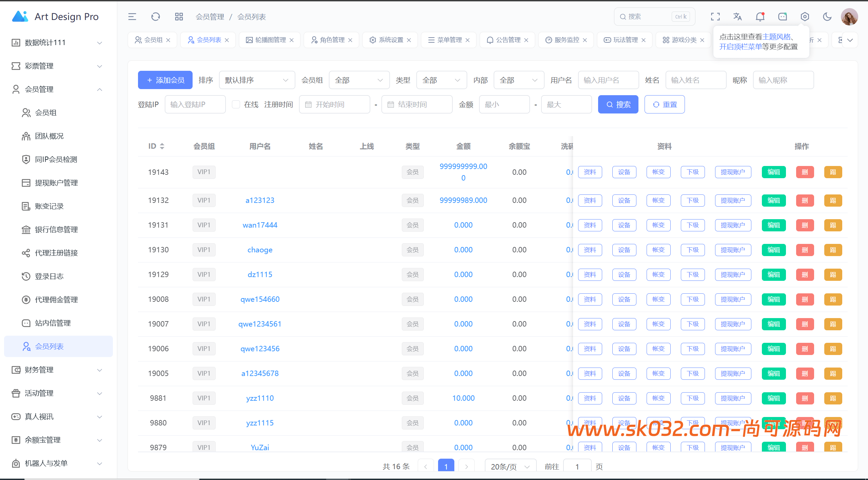
Task: Open the calendar picker for 开始时间
Action: [x=309, y=104]
